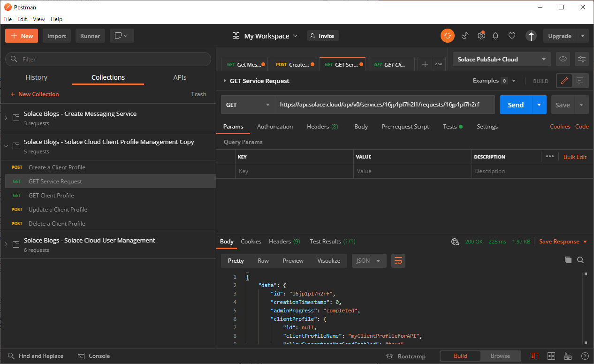Toggle the comments mode icon
This screenshot has height=364, width=594.
point(580,81)
